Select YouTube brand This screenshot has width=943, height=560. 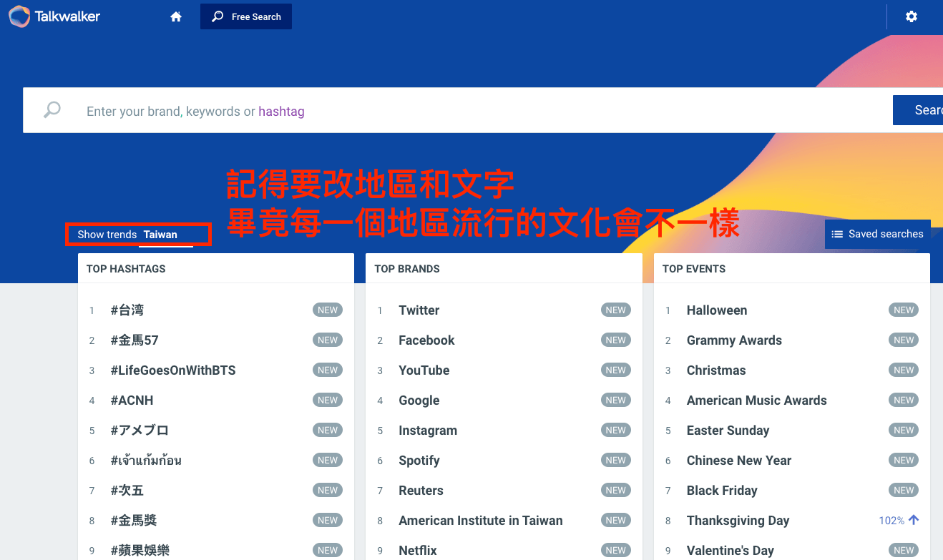tap(424, 370)
